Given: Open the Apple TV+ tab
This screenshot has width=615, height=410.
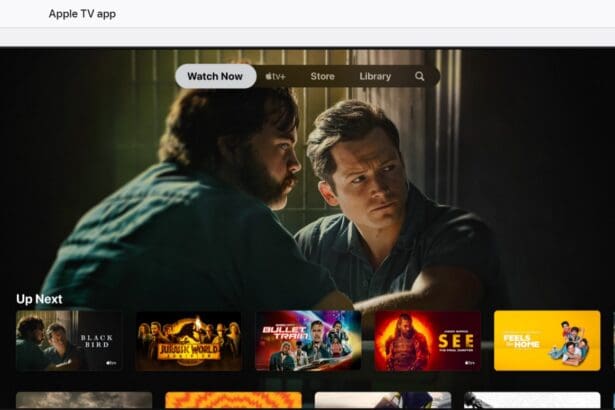Looking at the screenshot, I should (x=275, y=77).
